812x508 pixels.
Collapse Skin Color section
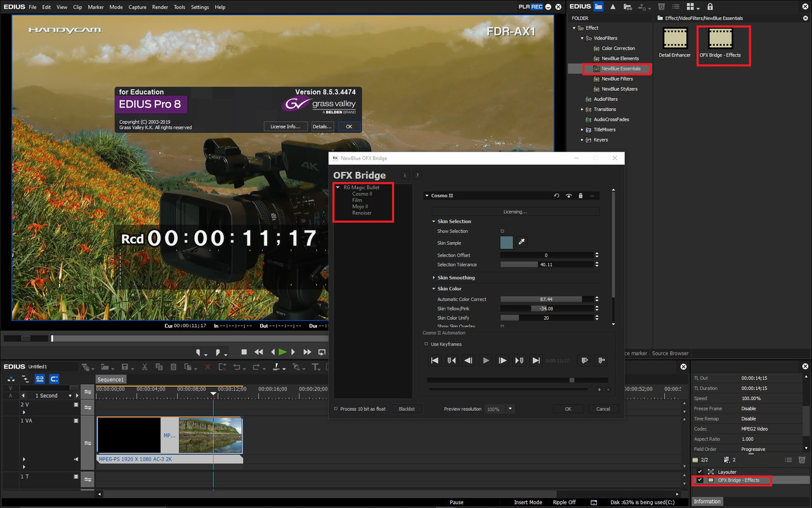click(x=434, y=289)
